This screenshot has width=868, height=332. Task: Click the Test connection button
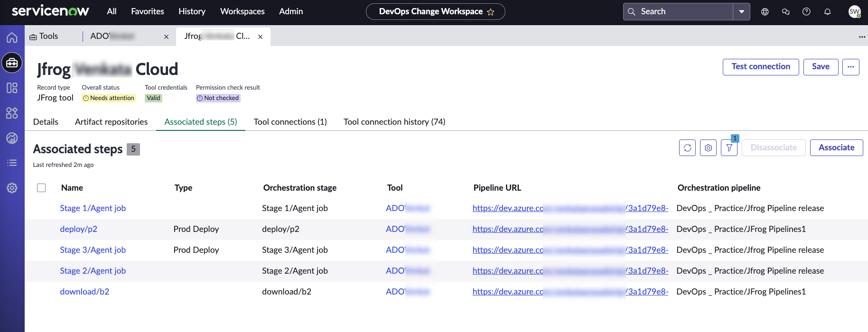pyautogui.click(x=761, y=67)
